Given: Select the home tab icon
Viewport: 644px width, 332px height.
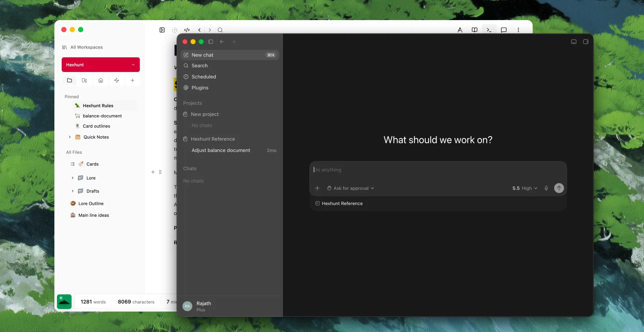Looking at the screenshot, I should pos(101,80).
